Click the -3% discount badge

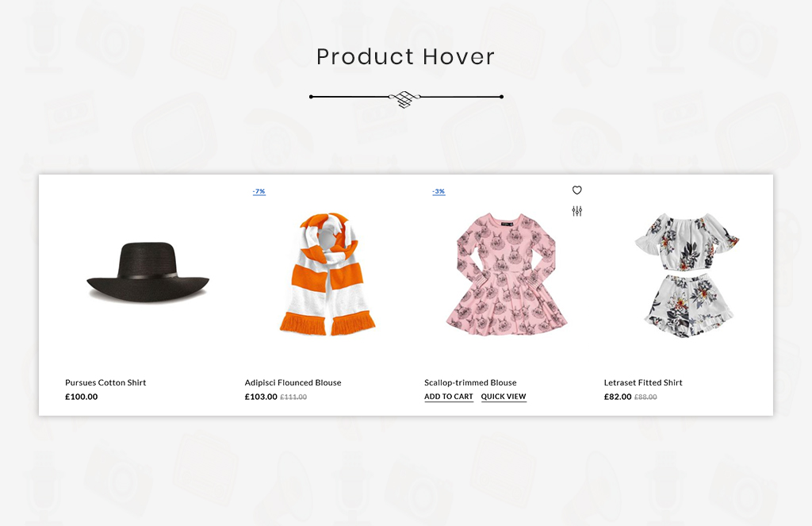[439, 192]
